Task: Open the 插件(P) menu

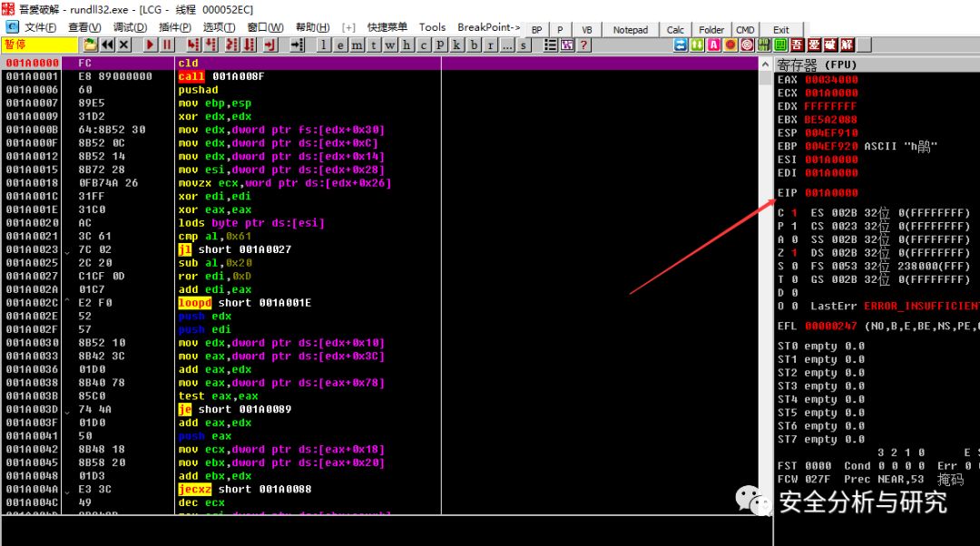Action: [175, 27]
